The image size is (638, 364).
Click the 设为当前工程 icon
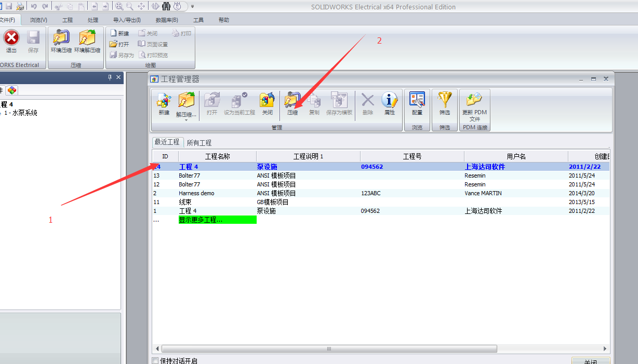pos(240,100)
